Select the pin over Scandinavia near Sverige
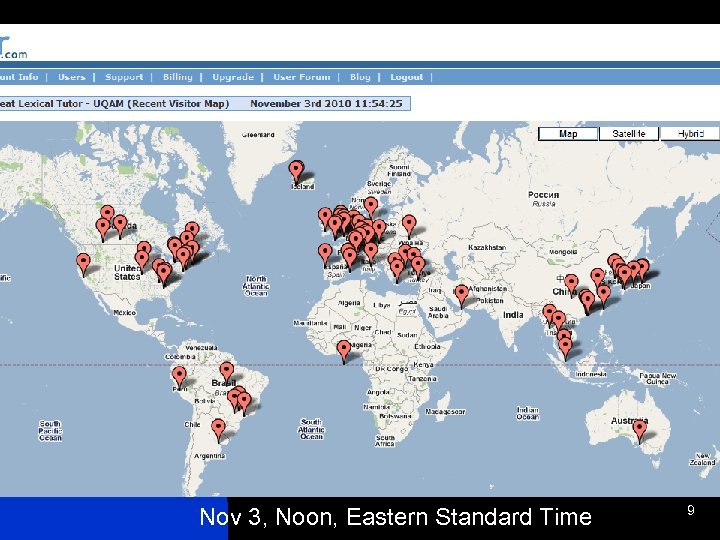 371,208
